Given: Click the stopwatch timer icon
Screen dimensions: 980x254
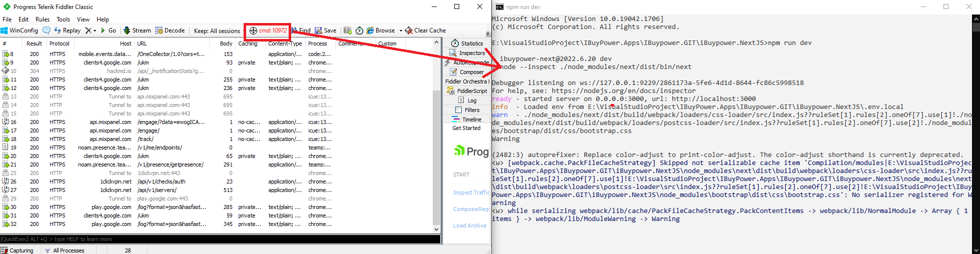Looking at the screenshot, I should point(359,30).
